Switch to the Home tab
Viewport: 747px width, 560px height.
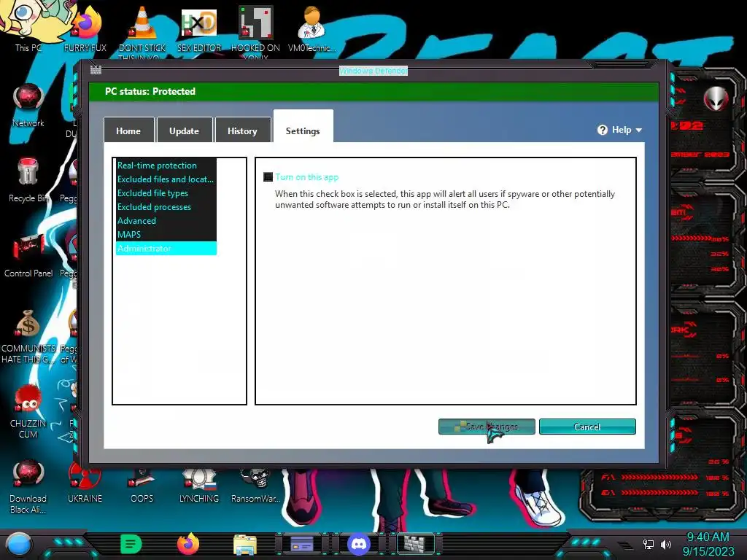coord(128,130)
